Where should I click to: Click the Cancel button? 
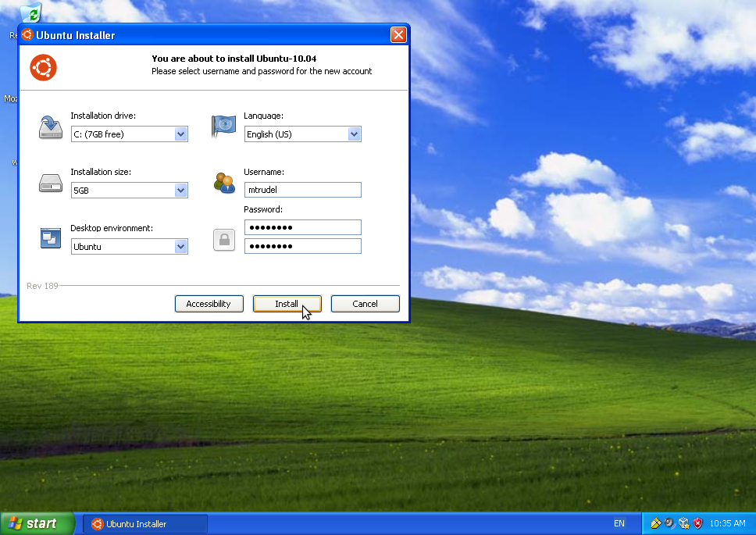(x=365, y=304)
